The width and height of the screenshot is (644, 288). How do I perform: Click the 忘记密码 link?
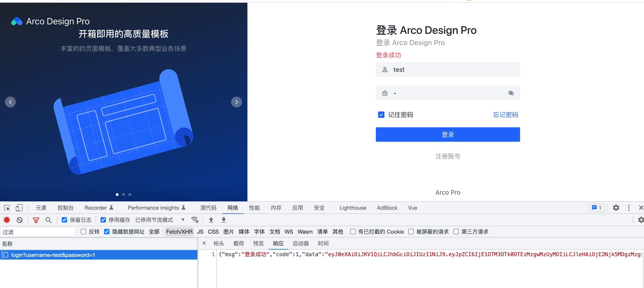pyautogui.click(x=505, y=115)
